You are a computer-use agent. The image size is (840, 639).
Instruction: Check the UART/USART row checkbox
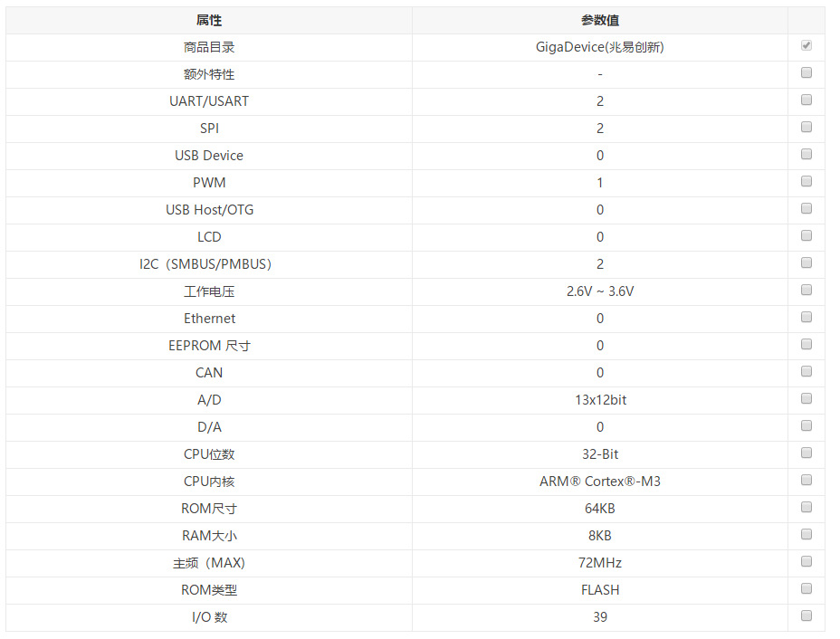(806, 100)
